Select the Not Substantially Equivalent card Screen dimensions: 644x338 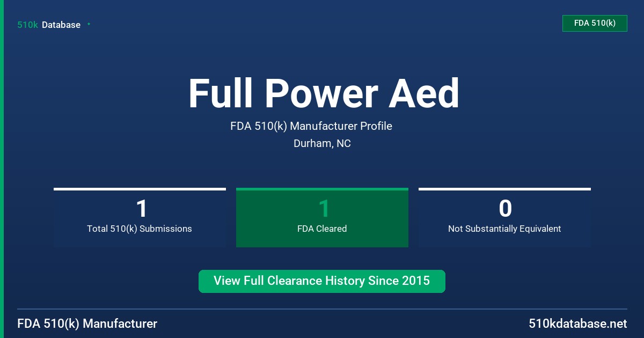tap(504, 218)
